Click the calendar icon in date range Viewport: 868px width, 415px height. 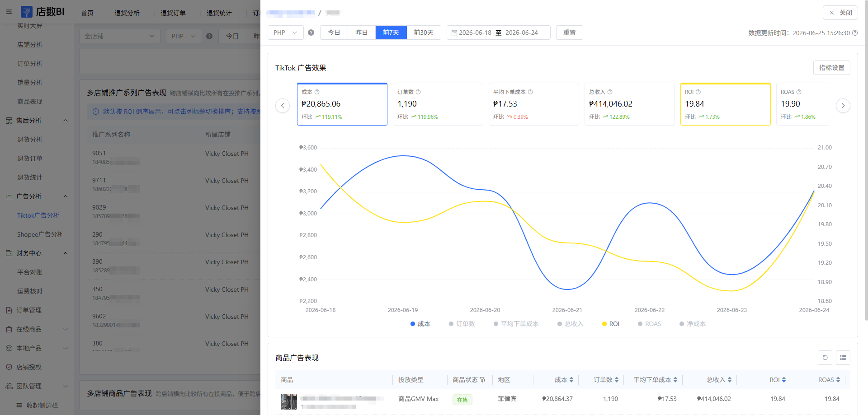point(454,33)
